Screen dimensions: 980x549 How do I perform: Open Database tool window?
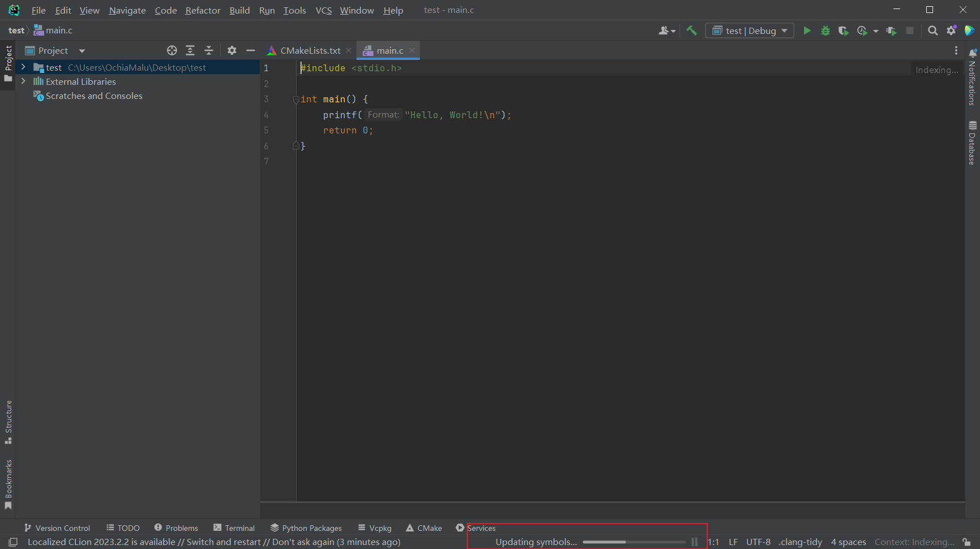click(972, 142)
